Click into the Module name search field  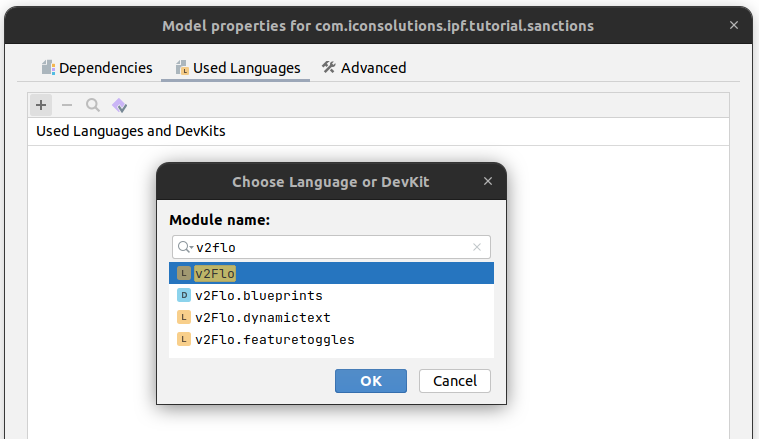[330, 247]
